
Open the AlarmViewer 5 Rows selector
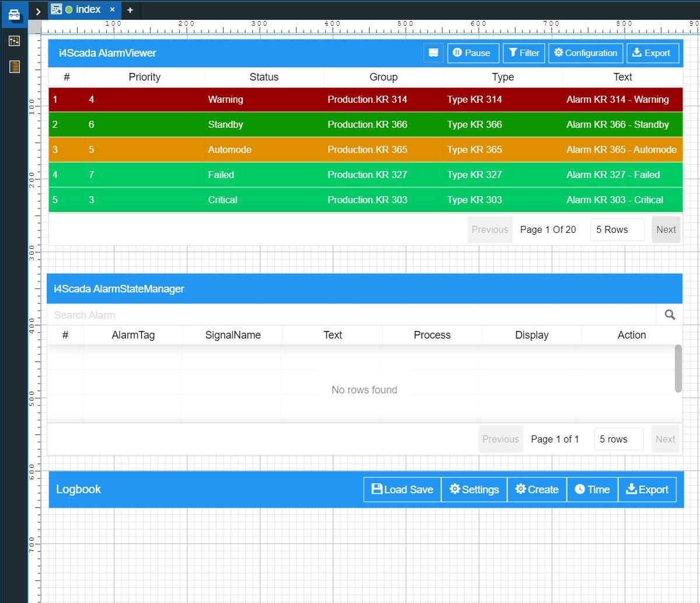coord(617,230)
